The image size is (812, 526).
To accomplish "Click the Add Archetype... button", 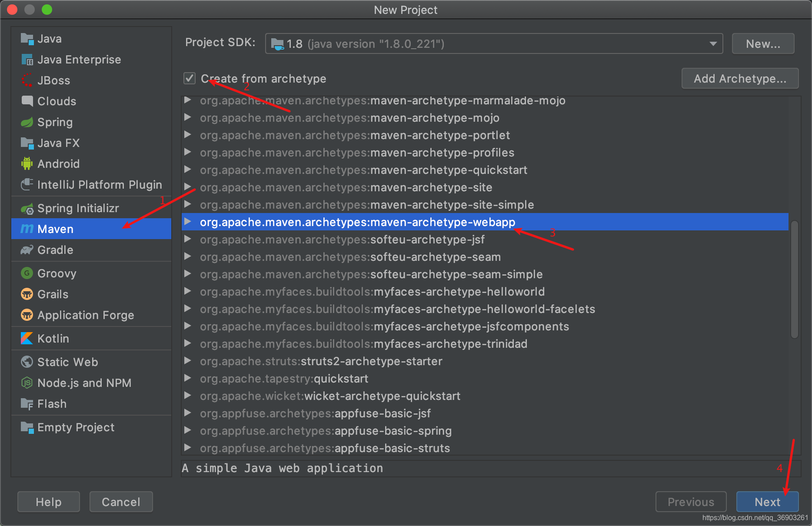I will [x=740, y=78].
